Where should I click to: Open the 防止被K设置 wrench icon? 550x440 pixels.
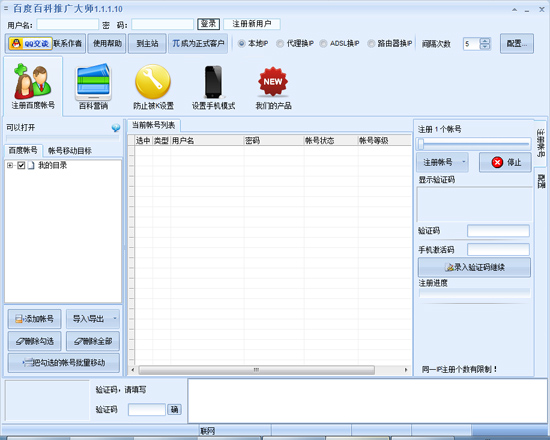click(x=153, y=82)
